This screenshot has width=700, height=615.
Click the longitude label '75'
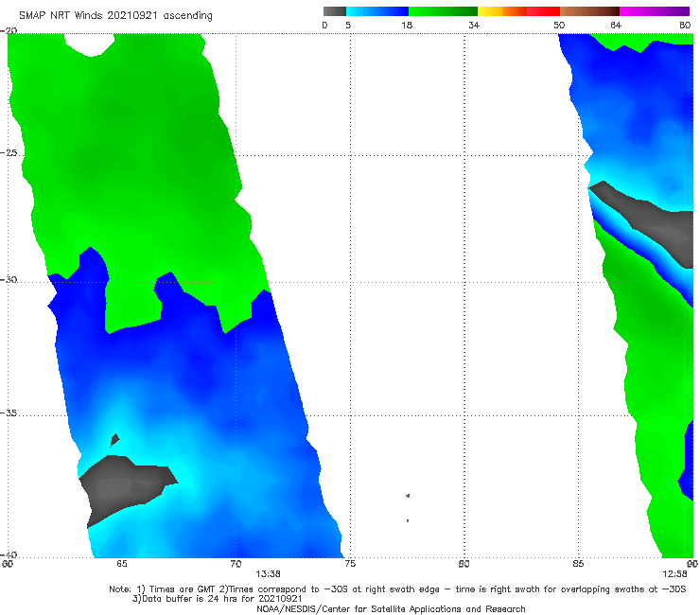[x=350, y=564]
